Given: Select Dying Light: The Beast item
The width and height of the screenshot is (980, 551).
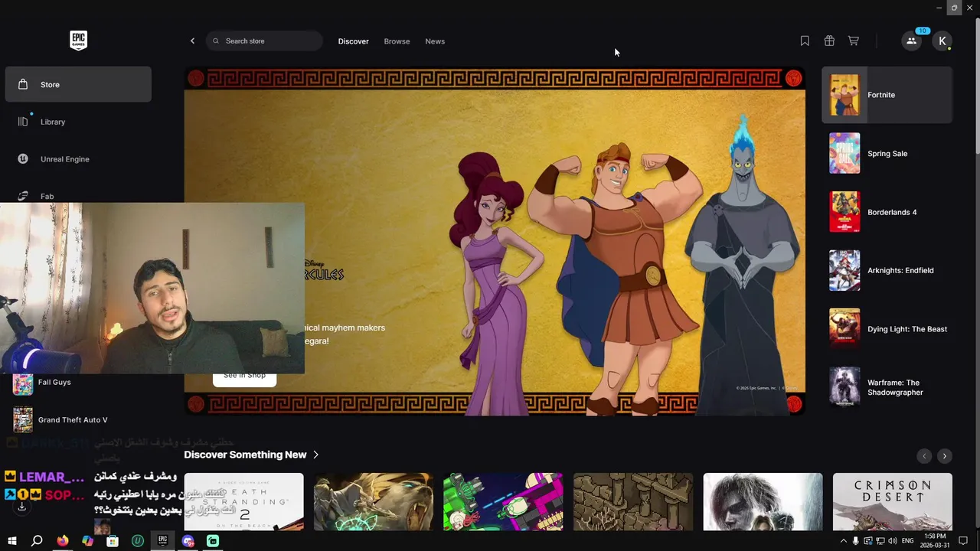Looking at the screenshot, I should 887,329.
